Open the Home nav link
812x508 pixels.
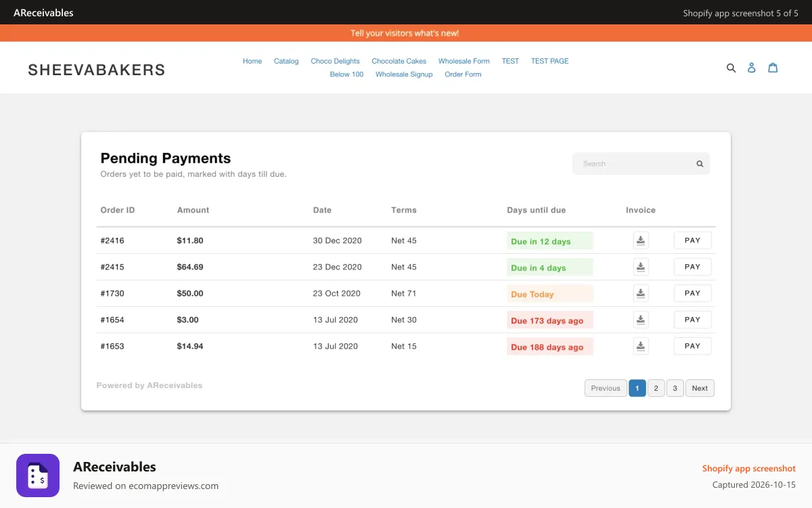pyautogui.click(x=252, y=61)
